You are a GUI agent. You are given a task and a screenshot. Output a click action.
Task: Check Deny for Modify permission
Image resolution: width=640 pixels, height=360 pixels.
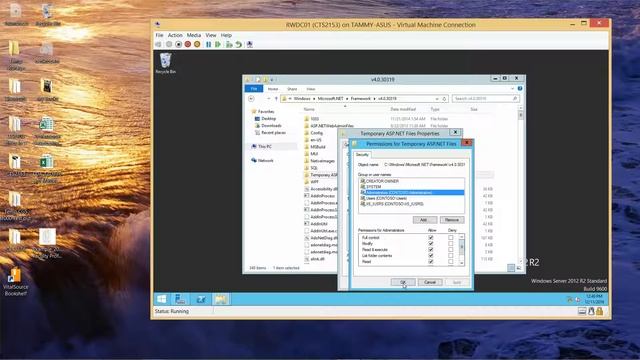point(451,244)
